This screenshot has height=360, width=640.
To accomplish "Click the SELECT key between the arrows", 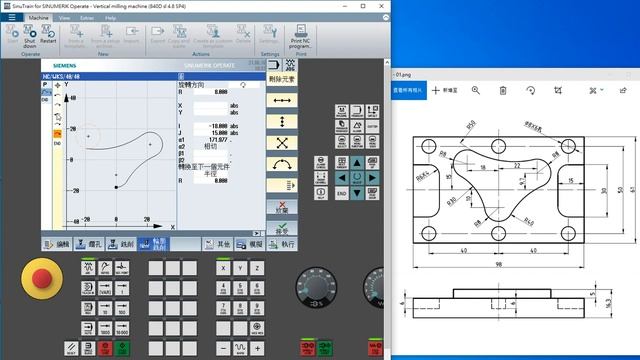I will point(357,178).
